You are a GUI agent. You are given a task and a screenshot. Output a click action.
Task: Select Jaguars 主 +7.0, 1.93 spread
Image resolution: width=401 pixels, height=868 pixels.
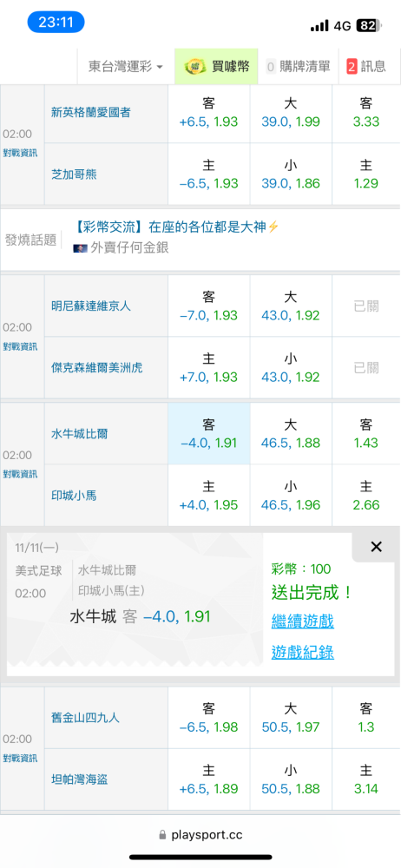click(209, 367)
